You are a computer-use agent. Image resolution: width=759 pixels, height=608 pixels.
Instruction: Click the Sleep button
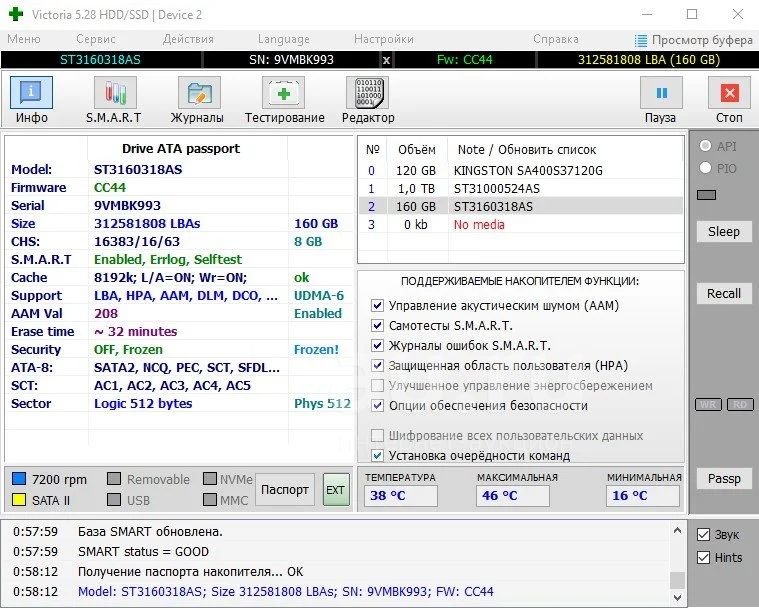(x=724, y=231)
